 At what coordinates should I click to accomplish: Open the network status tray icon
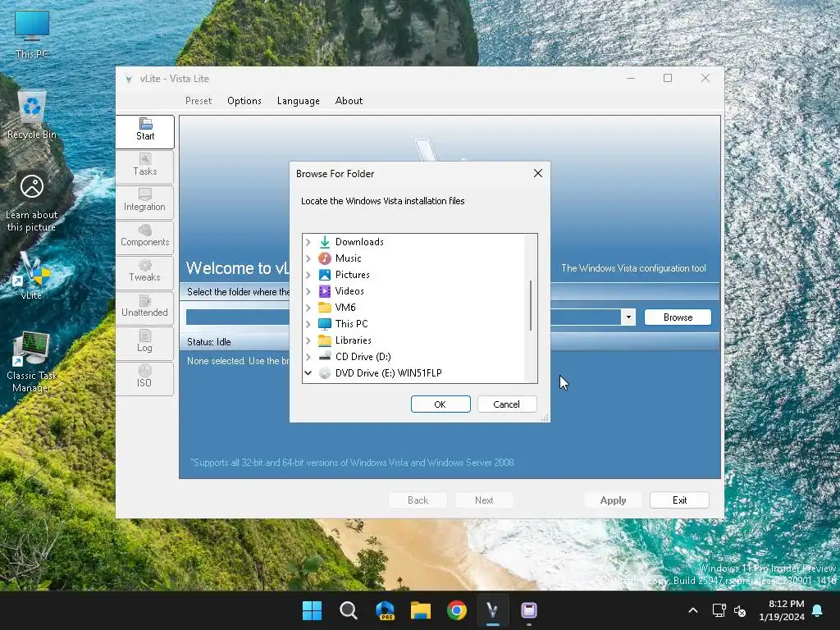click(x=719, y=610)
